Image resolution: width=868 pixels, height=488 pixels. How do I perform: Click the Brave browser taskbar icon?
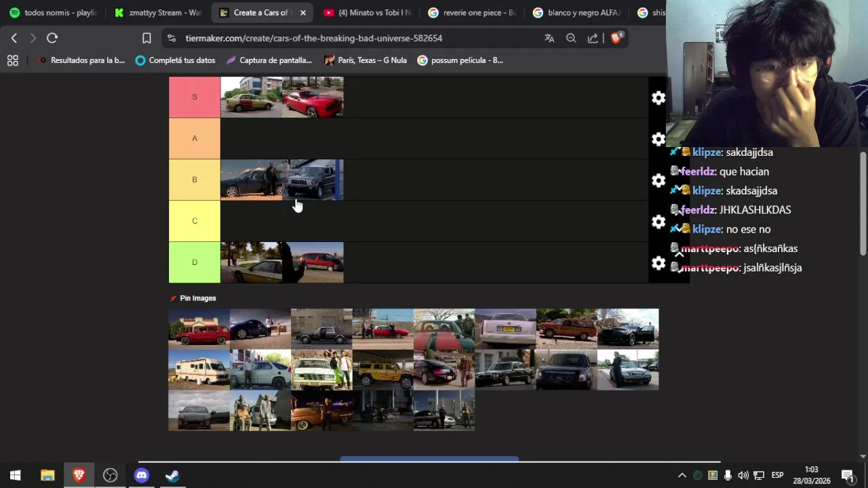click(79, 475)
